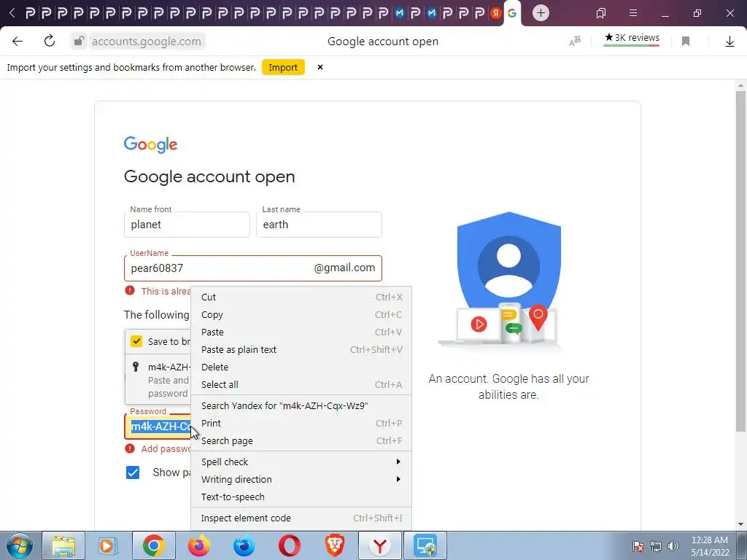This screenshot has height=560, width=747.
Task: Launch Opera from the taskbar
Action: point(289,545)
